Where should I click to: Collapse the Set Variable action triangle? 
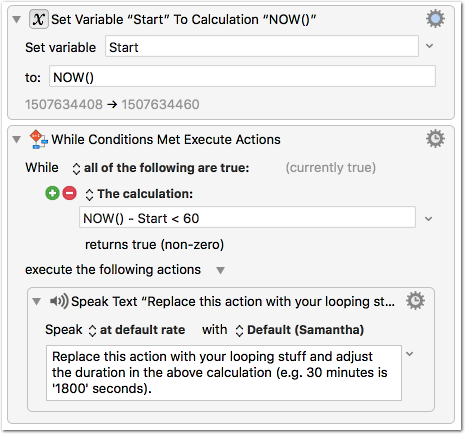click(17, 20)
